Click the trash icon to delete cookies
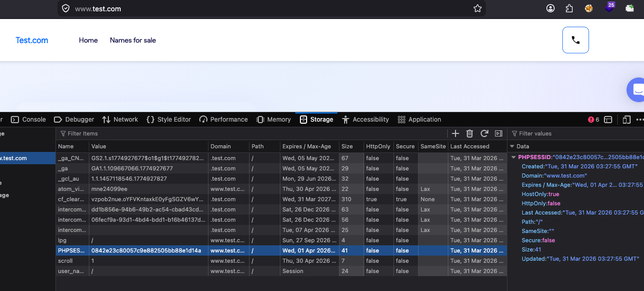 (469, 133)
